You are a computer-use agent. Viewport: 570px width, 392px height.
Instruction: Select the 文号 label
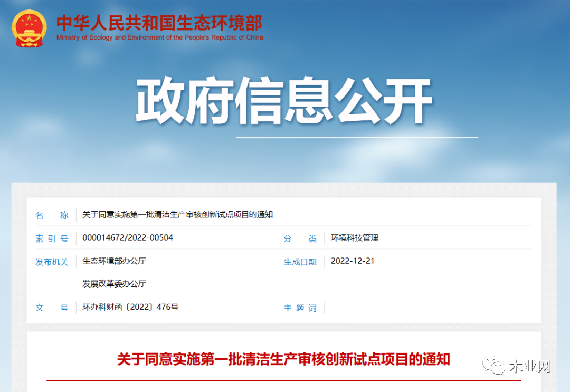click(x=52, y=308)
